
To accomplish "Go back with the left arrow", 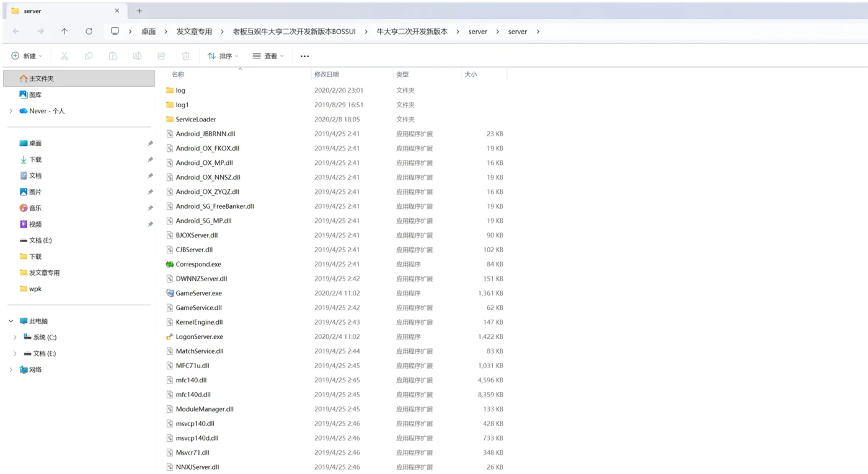I will (16, 31).
